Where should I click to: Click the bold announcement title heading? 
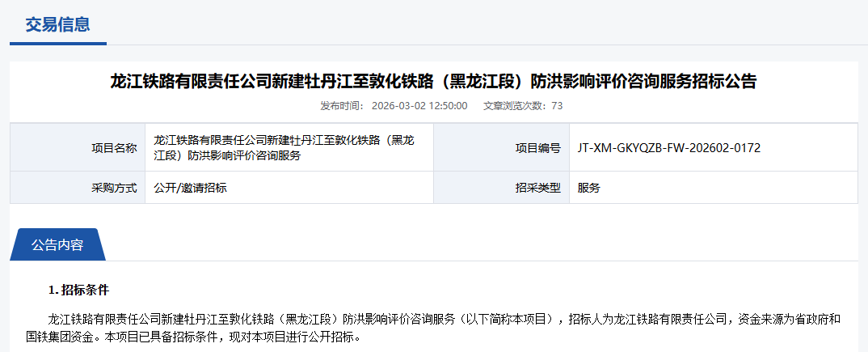[433, 81]
